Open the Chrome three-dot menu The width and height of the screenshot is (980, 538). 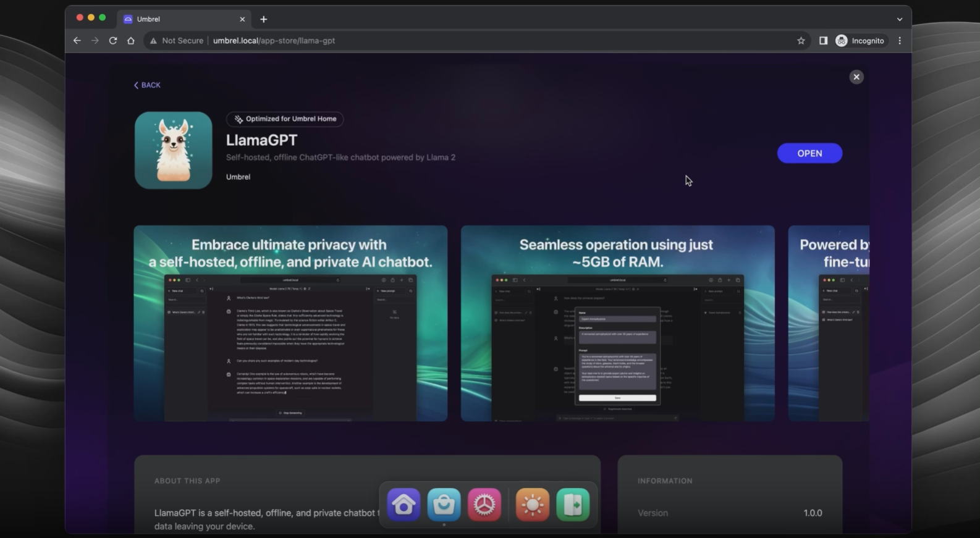point(900,41)
